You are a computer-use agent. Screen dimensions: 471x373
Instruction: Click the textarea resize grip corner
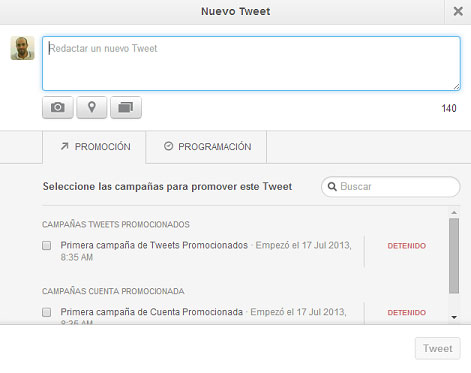coord(456,87)
